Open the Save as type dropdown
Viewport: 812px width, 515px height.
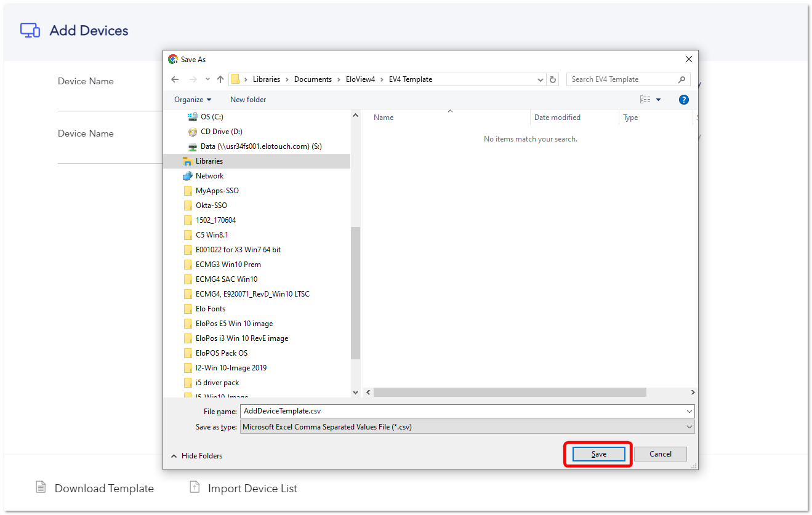coord(467,426)
